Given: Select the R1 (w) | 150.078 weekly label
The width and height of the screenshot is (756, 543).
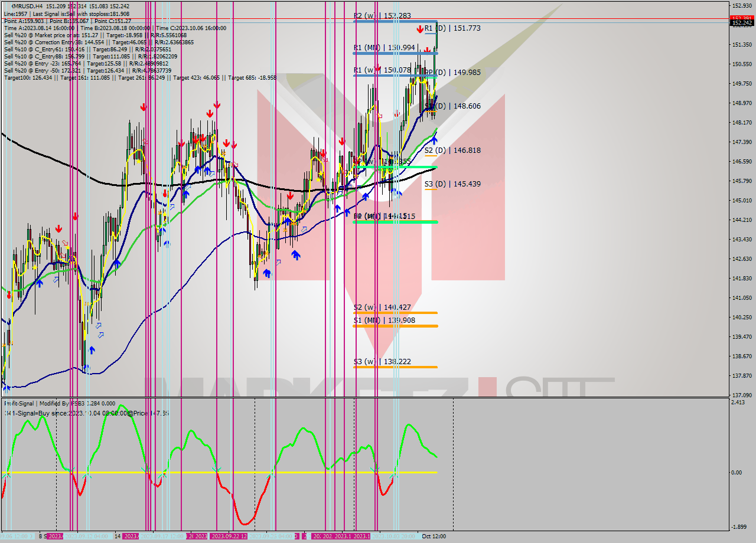Looking at the screenshot, I should point(382,70).
